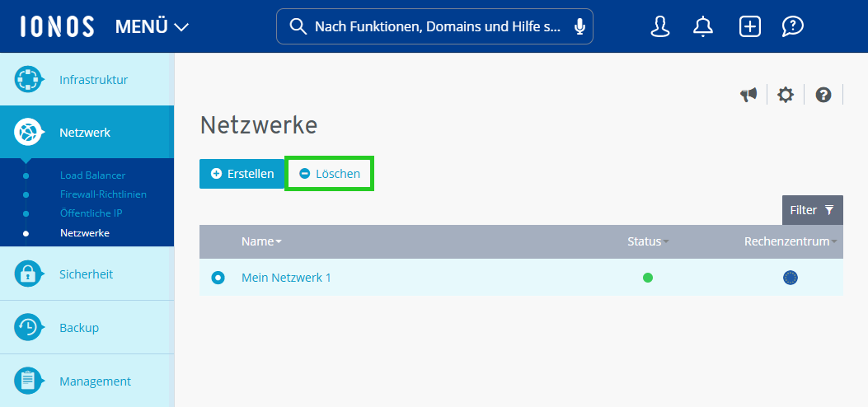Open the Filter button
This screenshot has width=868, height=407.
click(x=812, y=210)
